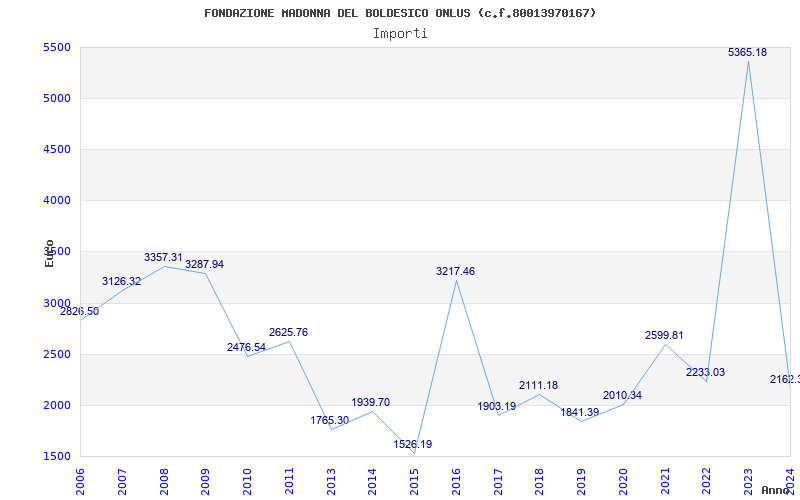Viewport: 800px width, 500px height.
Task: Click data label 3217.46
Action: [455, 271]
